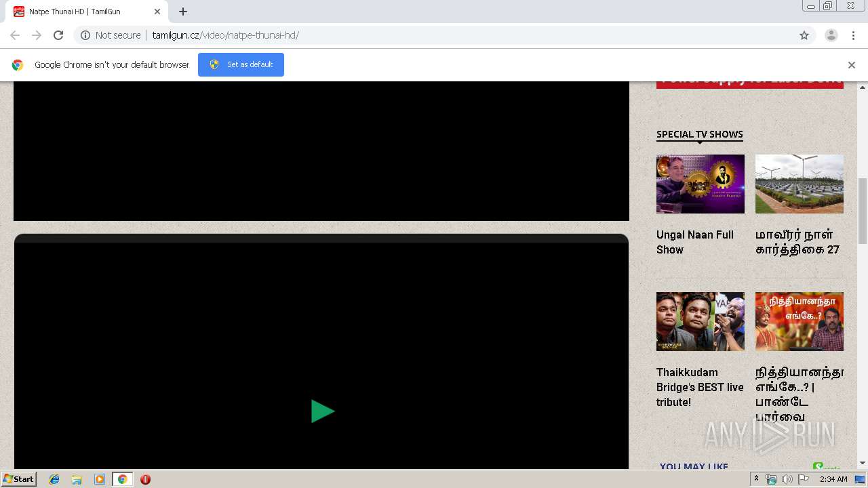Click the 2:34 AM system clock
The height and width of the screenshot is (488, 868).
[833, 479]
